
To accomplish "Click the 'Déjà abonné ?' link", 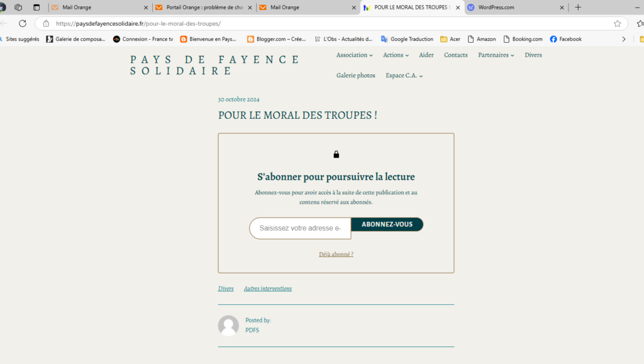I will tap(336, 255).
